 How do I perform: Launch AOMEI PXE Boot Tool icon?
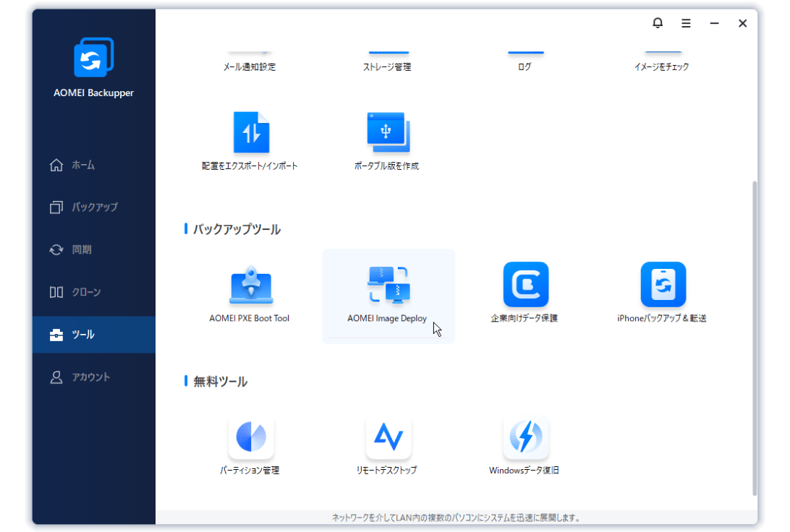pyautogui.click(x=251, y=285)
